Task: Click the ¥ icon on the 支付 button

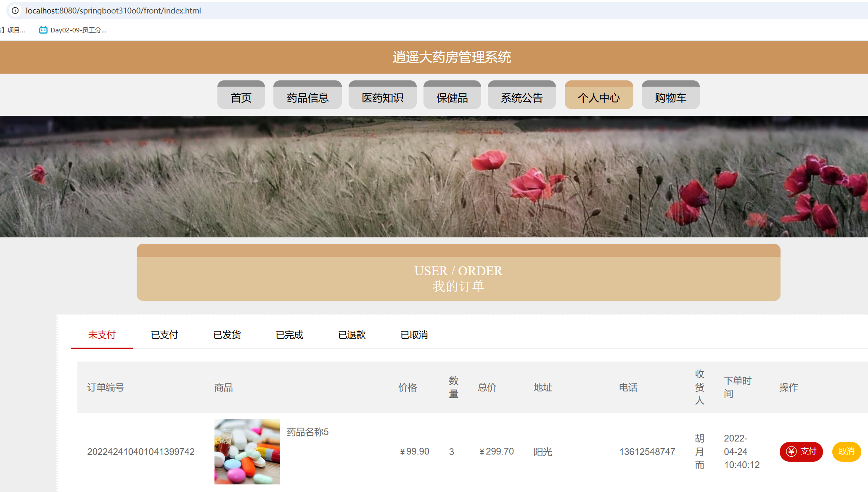Action: point(791,452)
